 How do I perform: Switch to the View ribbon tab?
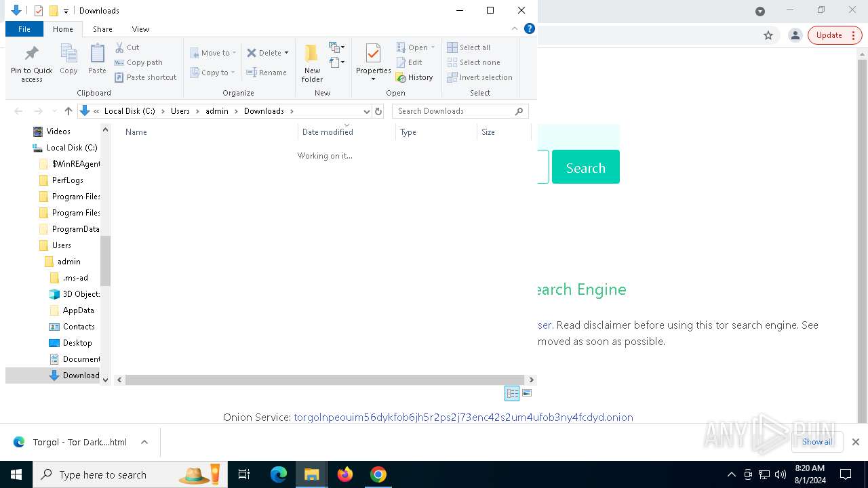coord(140,29)
